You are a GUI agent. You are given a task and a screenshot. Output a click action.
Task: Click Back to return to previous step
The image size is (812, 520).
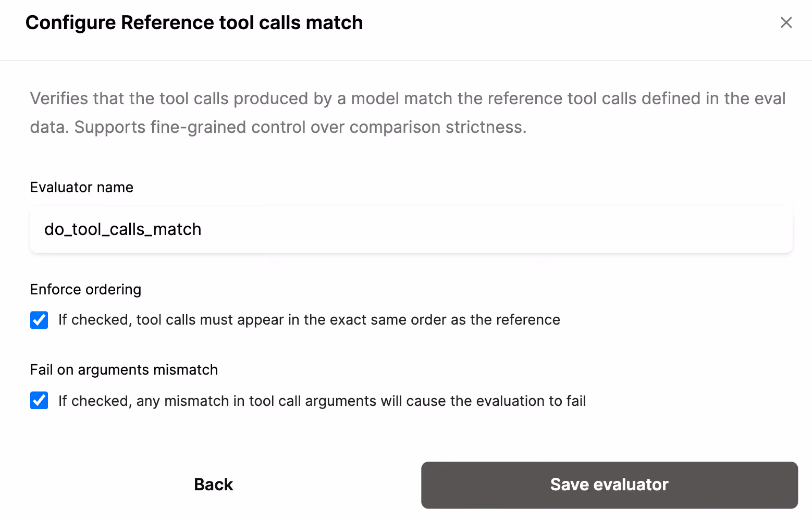pos(213,485)
